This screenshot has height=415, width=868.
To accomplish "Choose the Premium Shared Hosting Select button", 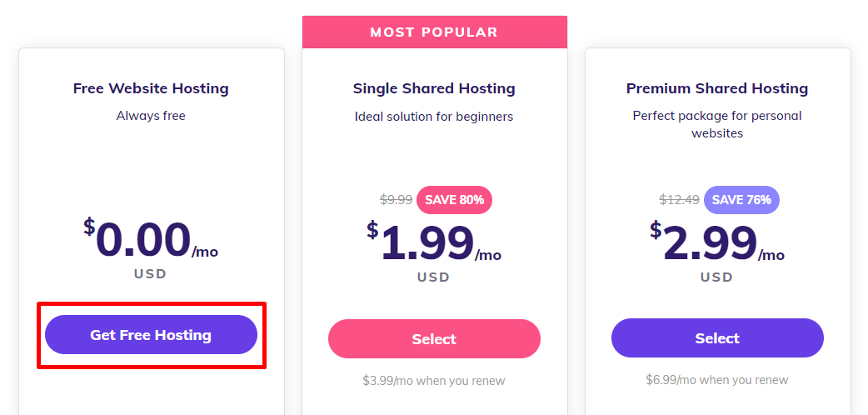I will pos(717,338).
